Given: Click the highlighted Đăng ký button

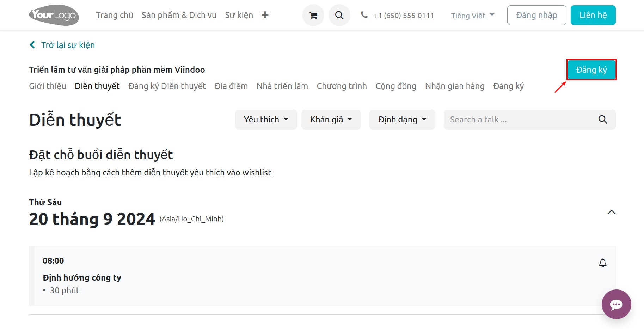Looking at the screenshot, I should [x=591, y=70].
